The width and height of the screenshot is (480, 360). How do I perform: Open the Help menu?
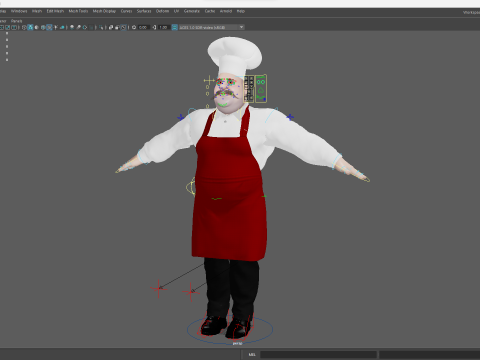[241, 11]
